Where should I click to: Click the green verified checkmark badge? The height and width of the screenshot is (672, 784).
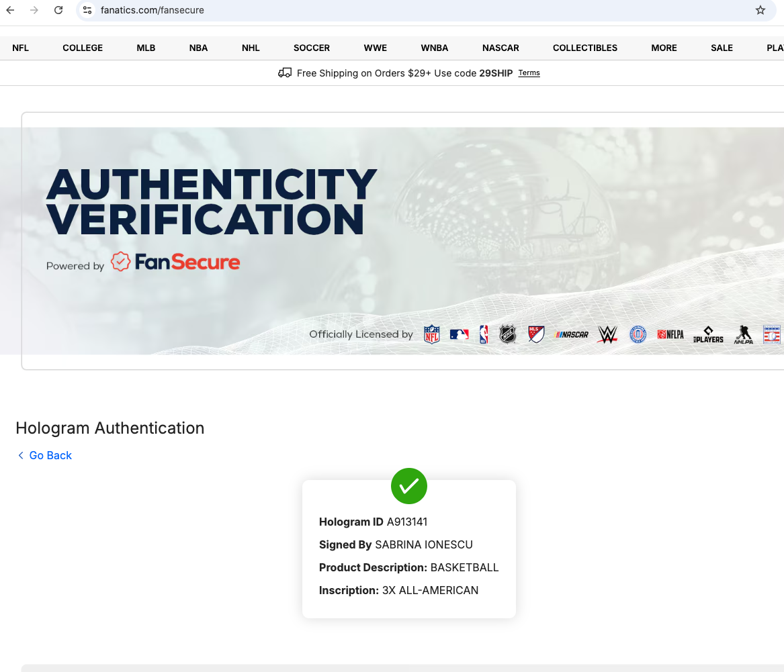(408, 486)
